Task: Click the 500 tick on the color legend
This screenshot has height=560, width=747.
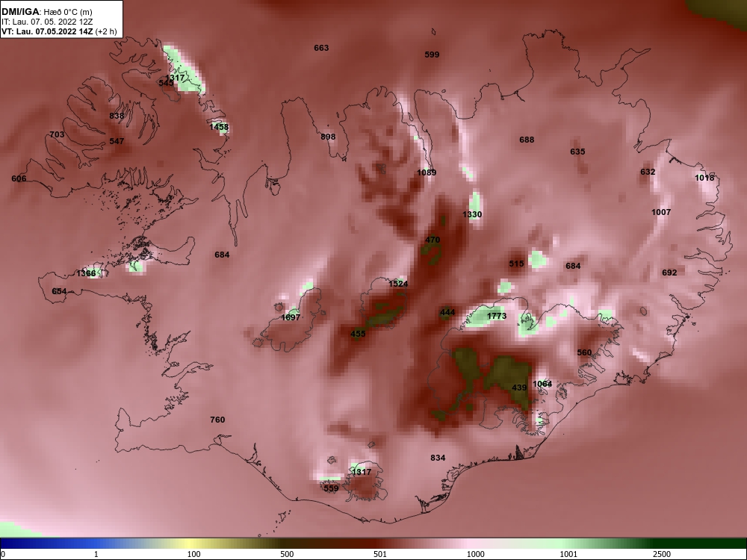Action: pyautogui.click(x=288, y=554)
